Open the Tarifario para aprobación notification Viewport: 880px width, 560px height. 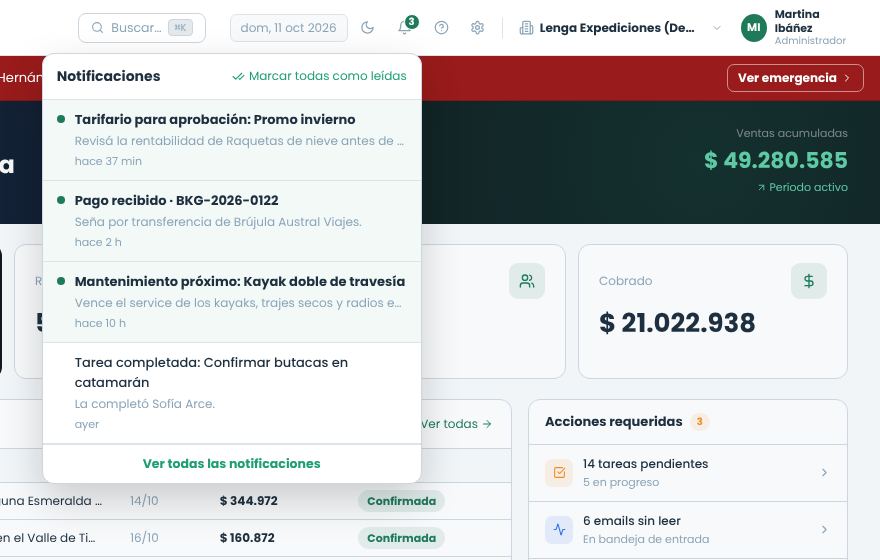(232, 140)
